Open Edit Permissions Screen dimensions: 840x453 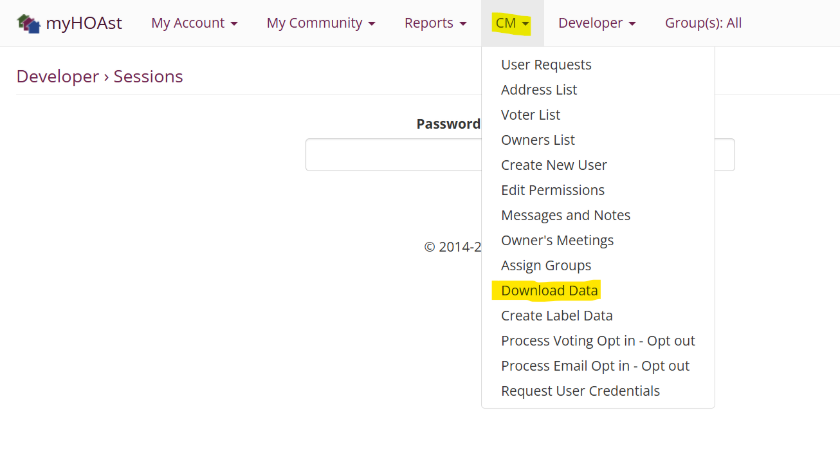(553, 190)
